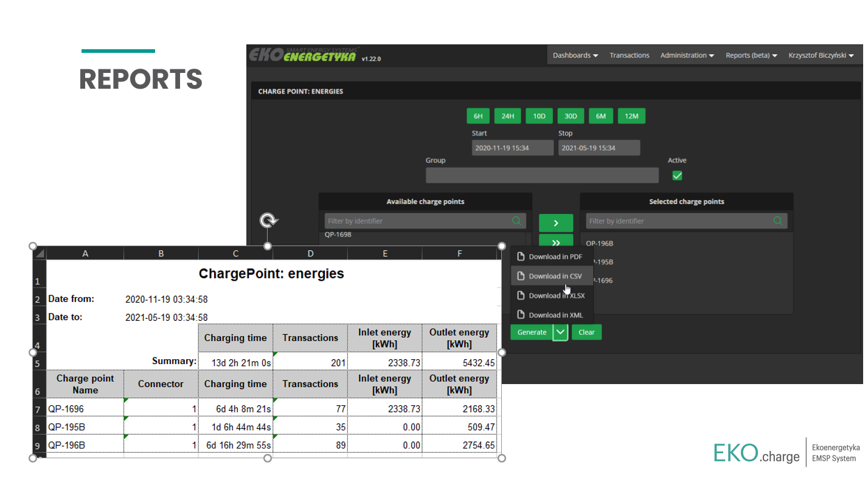Go to the Transactions page

[x=629, y=55]
